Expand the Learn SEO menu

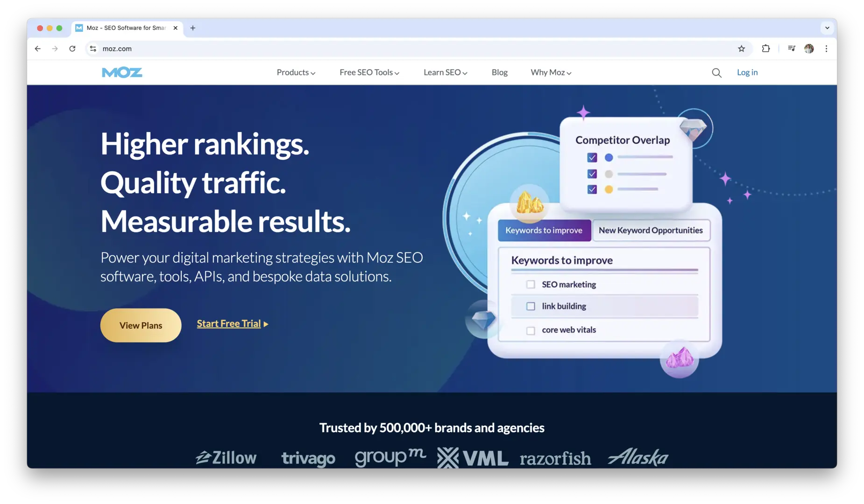446,72
